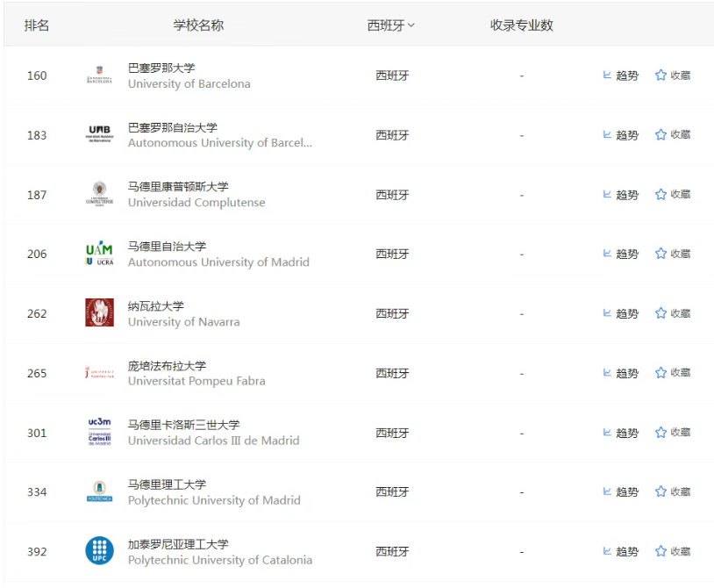Screen dimensions: 714x588
Task: Click rank number 392
Action: pyautogui.click(x=37, y=552)
